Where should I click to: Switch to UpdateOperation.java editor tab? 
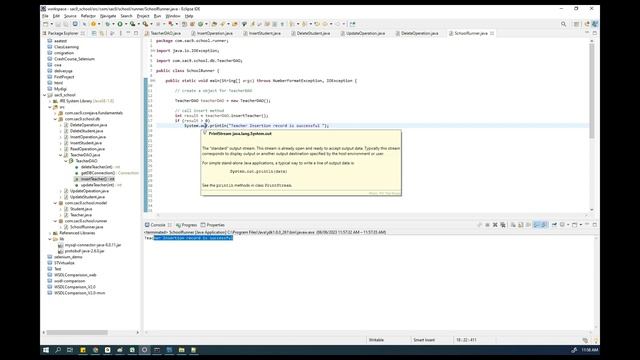click(x=365, y=33)
